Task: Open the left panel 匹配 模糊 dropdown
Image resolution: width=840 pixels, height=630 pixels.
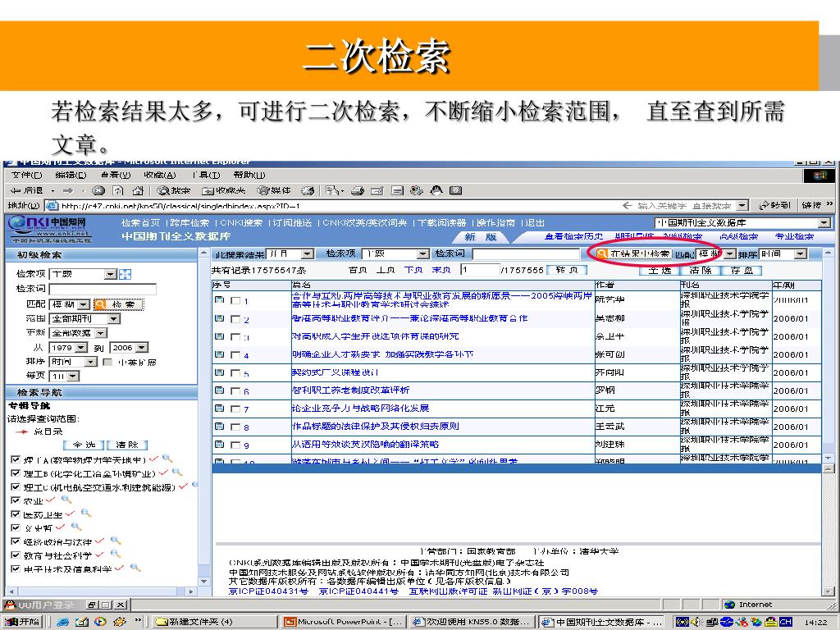Action: 70,304
